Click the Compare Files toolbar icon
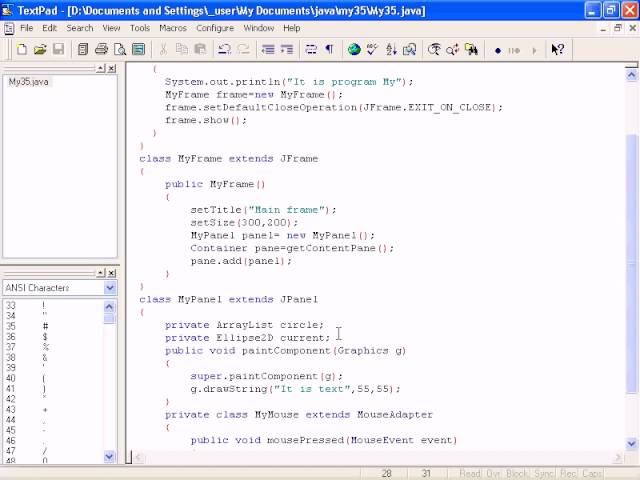 pyautogui.click(x=409, y=50)
